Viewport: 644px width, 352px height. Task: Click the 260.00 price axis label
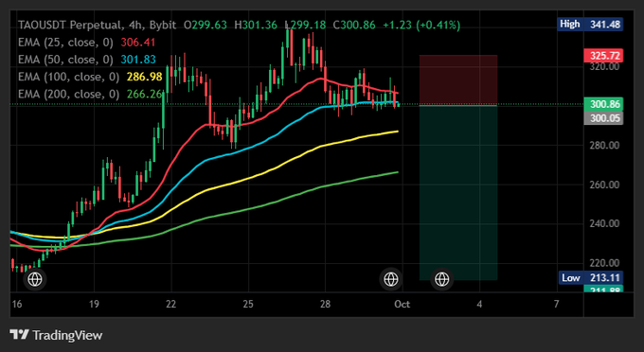[604, 185]
